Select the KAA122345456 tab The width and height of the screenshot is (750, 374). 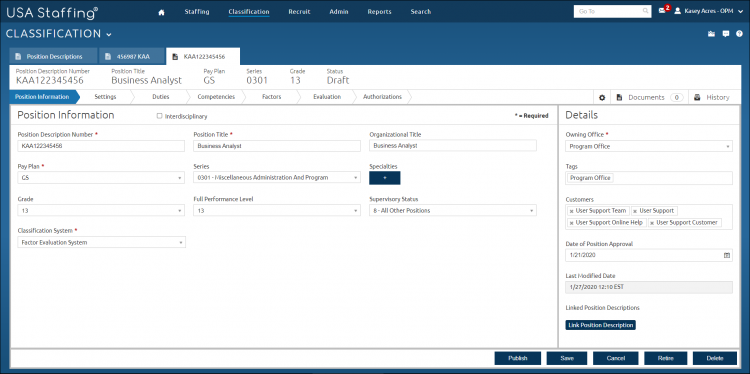[203, 56]
